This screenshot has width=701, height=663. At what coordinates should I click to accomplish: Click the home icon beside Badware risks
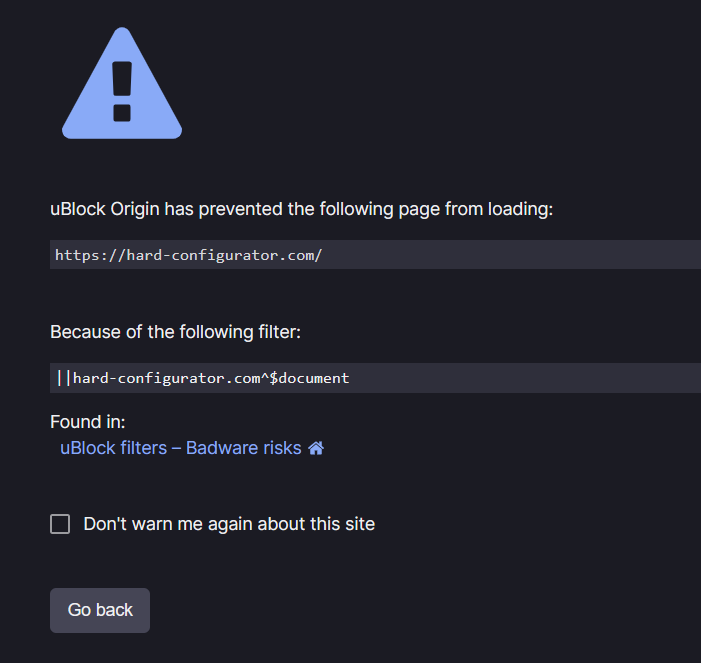(316, 448)
